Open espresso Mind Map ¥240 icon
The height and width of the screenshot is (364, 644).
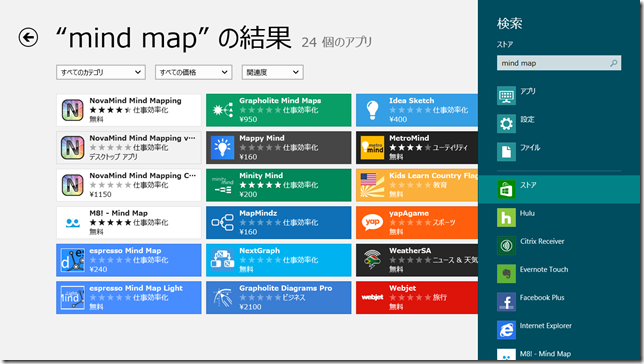pyautogui.click(x=73, y=260)
